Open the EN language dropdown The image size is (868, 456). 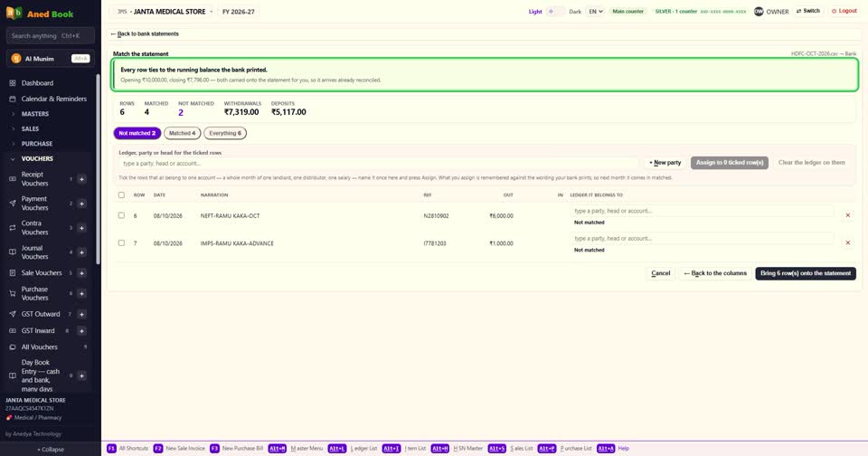596,11
